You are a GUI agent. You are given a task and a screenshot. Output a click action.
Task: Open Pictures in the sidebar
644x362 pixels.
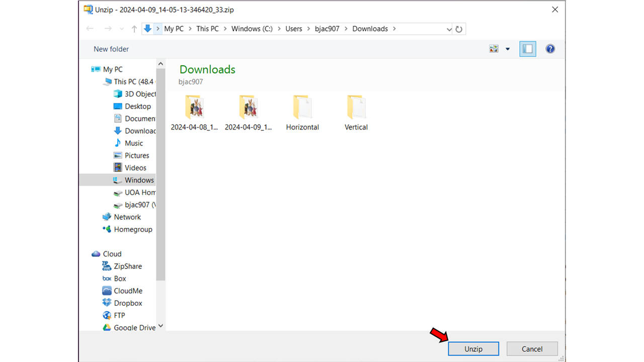click(131, 155)
